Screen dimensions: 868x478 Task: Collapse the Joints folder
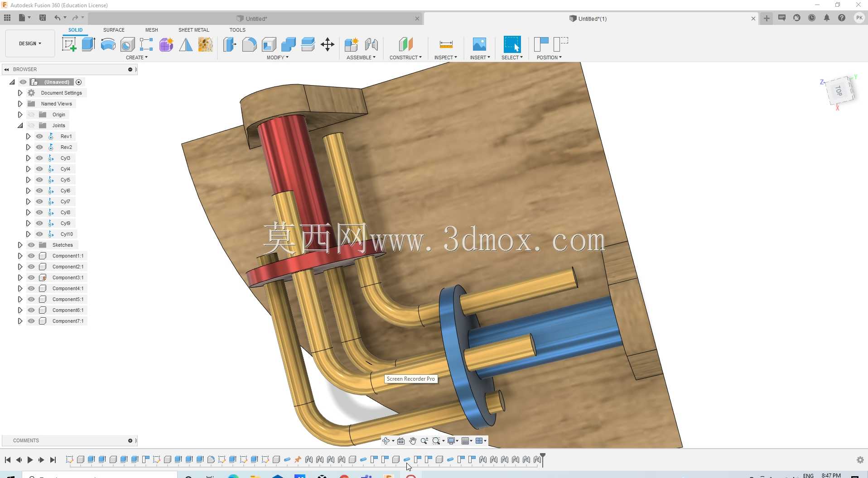pyautogui.click(x=20, y=125)
